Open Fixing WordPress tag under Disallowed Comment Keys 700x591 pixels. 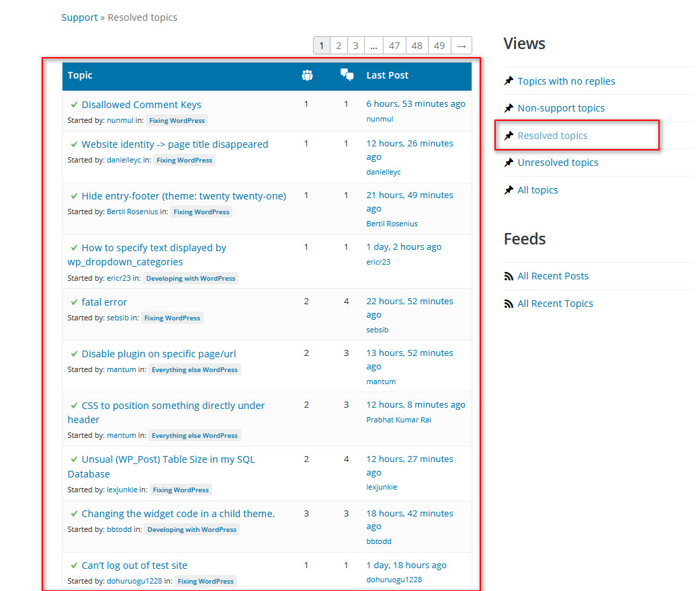click(177, 120)
